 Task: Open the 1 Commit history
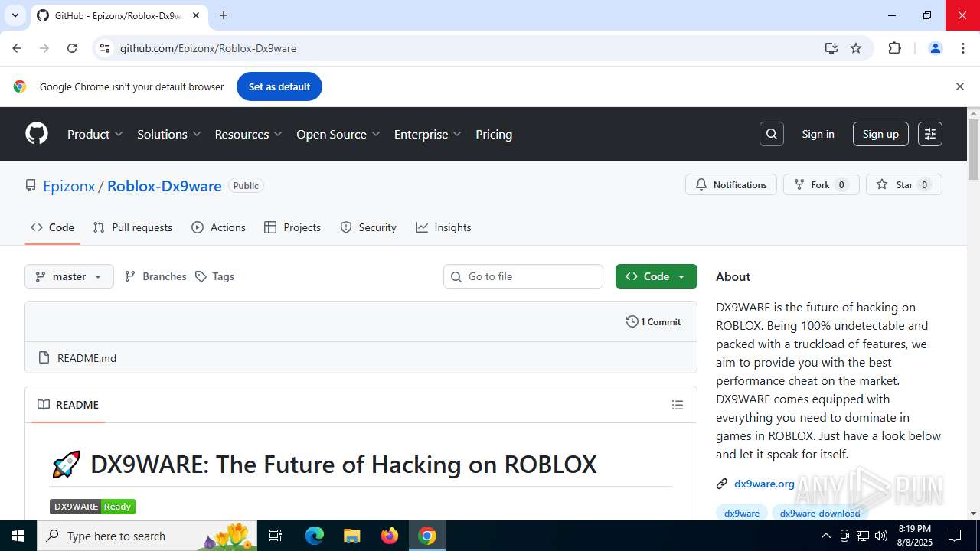(653, 321)
